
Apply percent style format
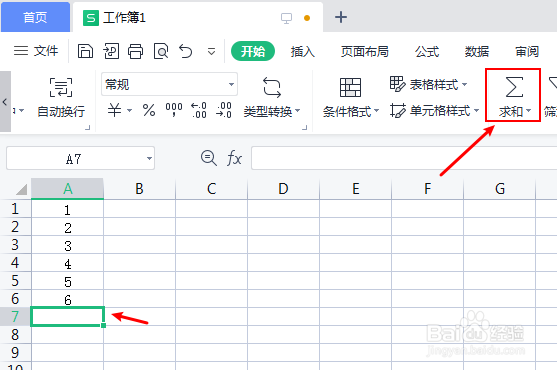[149, 110]
